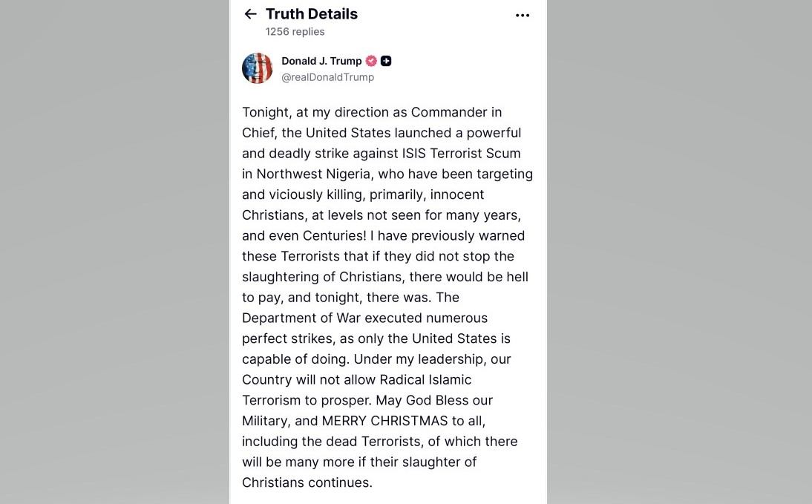Open the flag-themed profile avatar

(x=258, y=68)
